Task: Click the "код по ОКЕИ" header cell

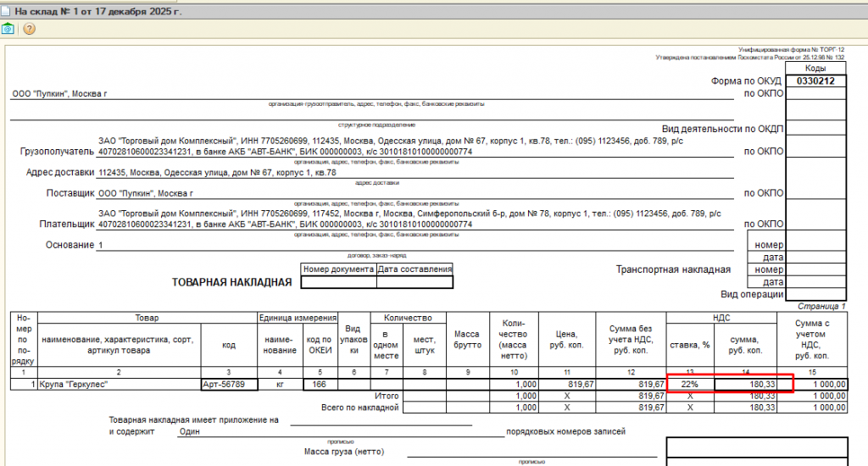Action: [x=320, y=345]
